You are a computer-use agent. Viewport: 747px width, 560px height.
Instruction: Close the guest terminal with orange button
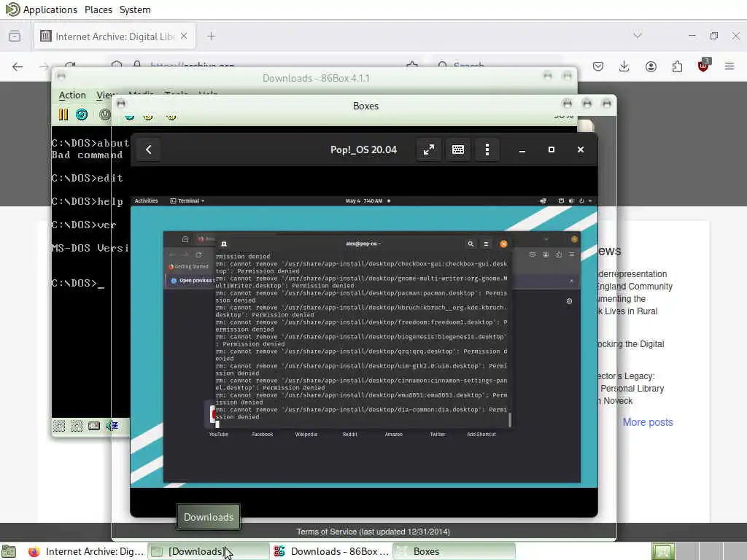pos(503,244)
